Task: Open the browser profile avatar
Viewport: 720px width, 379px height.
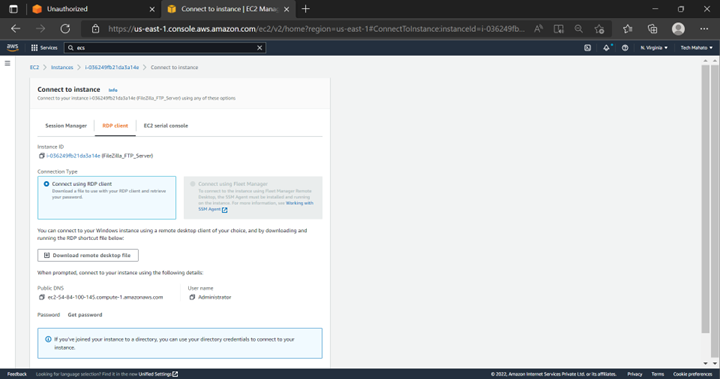Action: (678, 29)
